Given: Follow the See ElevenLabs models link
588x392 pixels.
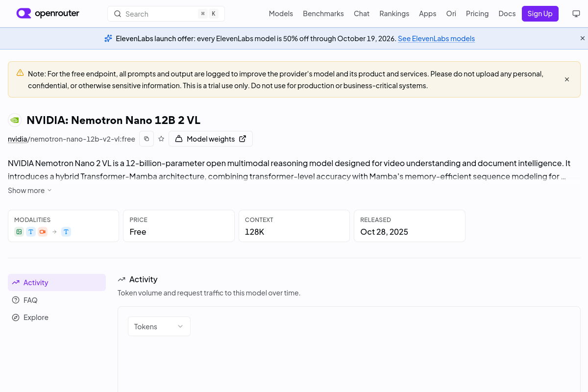Looking at the screenshot, I should click(436, 38).
